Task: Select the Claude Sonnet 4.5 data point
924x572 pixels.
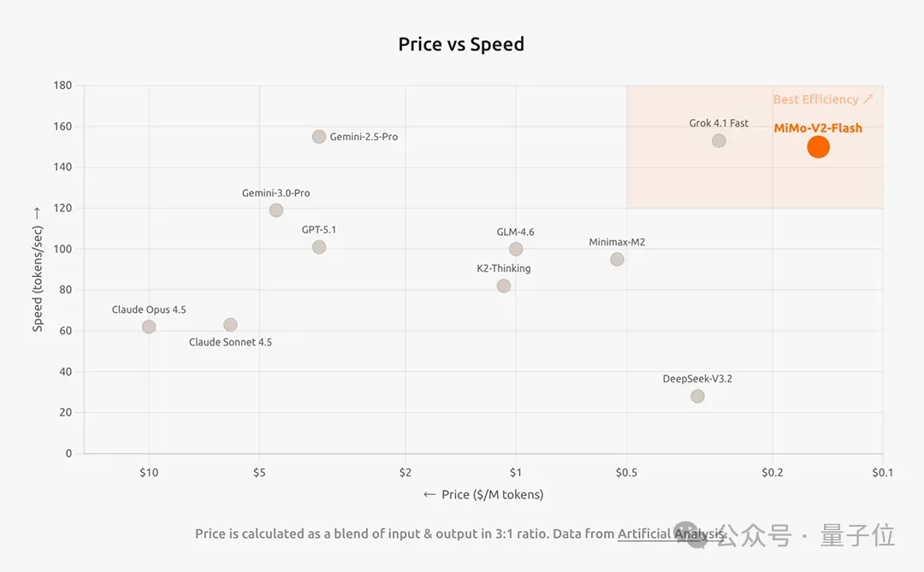Action: tap(230, 325)
